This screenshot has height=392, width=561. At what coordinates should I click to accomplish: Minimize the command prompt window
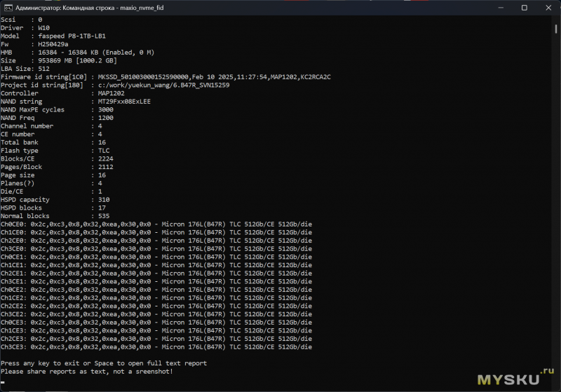[501, 8]
